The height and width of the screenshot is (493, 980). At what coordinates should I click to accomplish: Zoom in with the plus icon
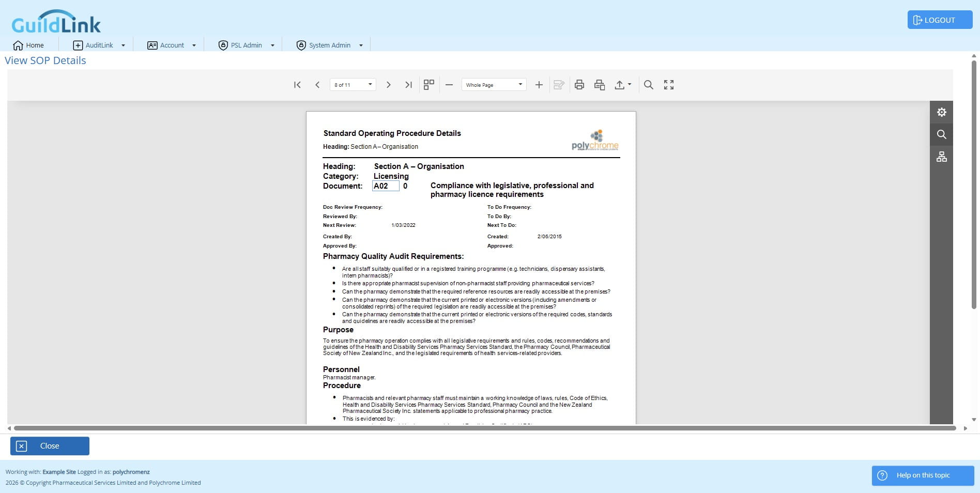click(x=539, y=85)
